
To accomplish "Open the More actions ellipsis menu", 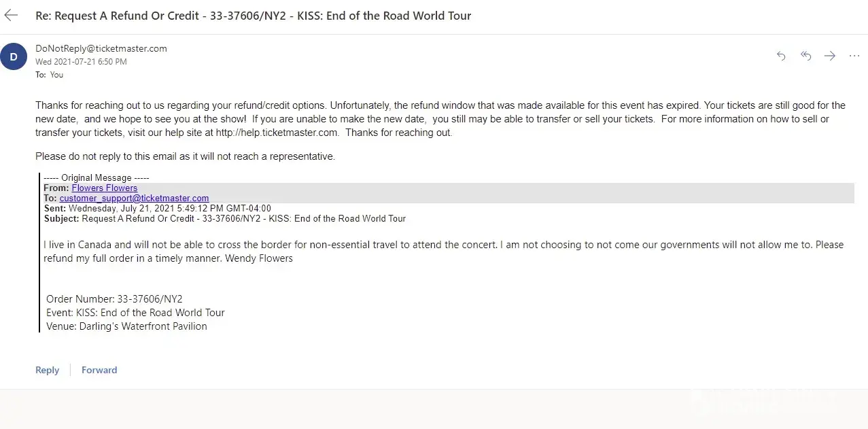I will (854, 56).
